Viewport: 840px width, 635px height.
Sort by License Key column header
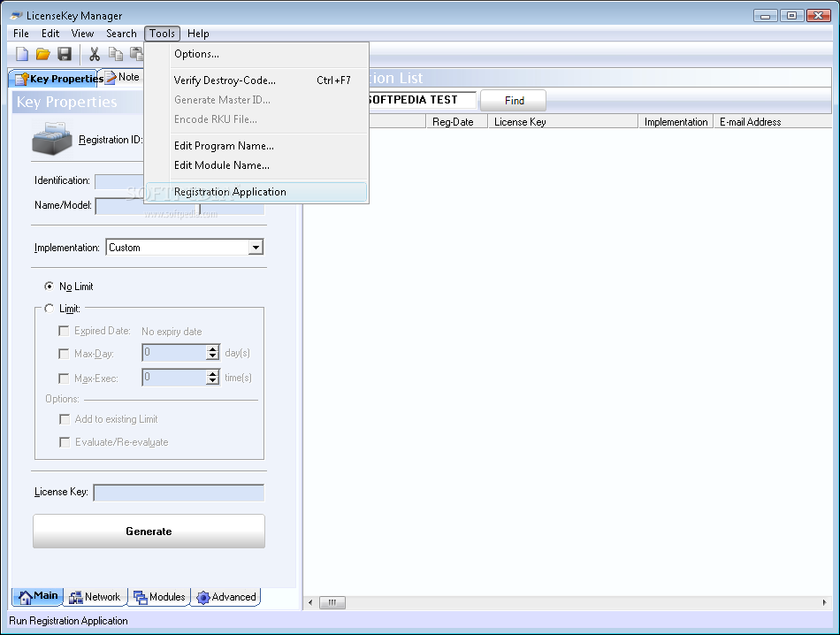click(x=562, y=122)
